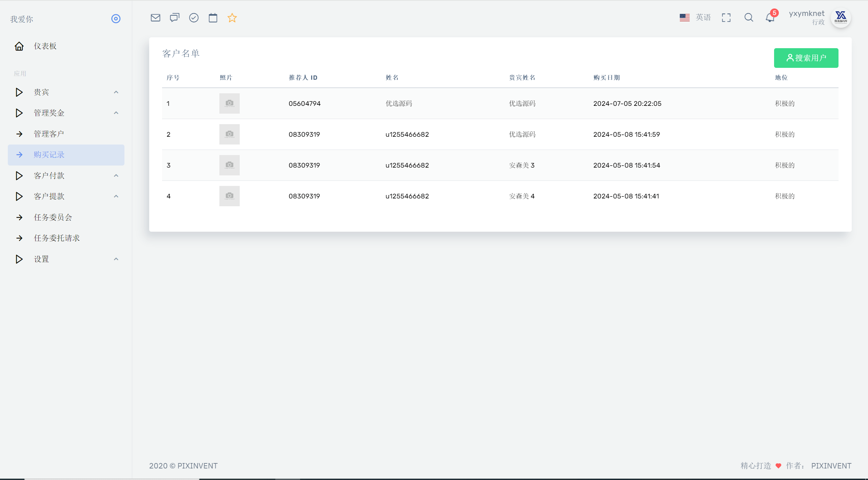This screenshot has height=480, width=868.
Task: Open the chat messages icon
Action: tap(175, 18)
